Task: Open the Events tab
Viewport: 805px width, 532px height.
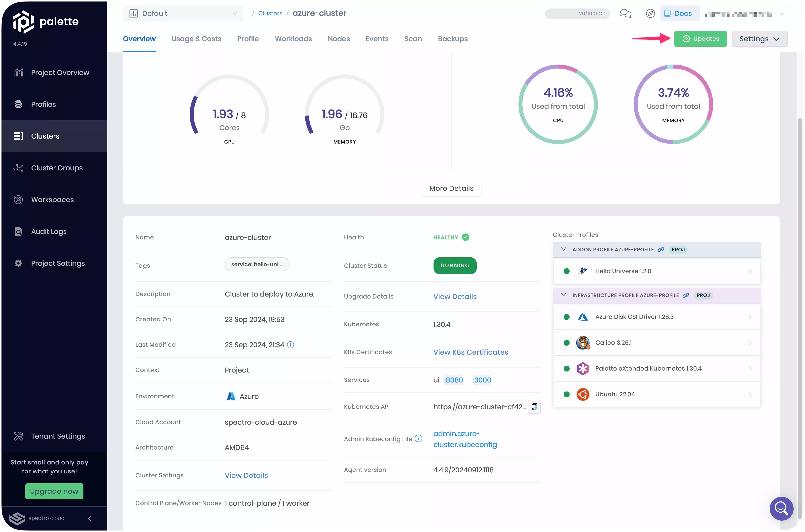Action: (x=377, y=39)
